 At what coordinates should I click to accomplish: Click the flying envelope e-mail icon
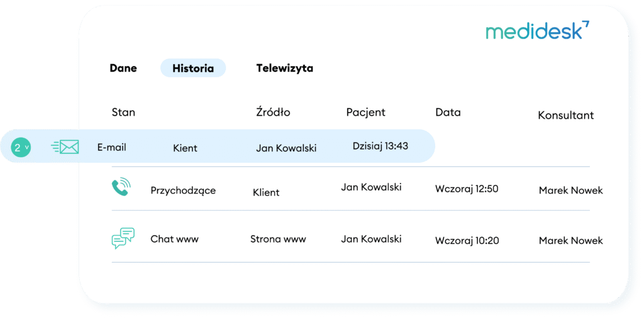65,147
